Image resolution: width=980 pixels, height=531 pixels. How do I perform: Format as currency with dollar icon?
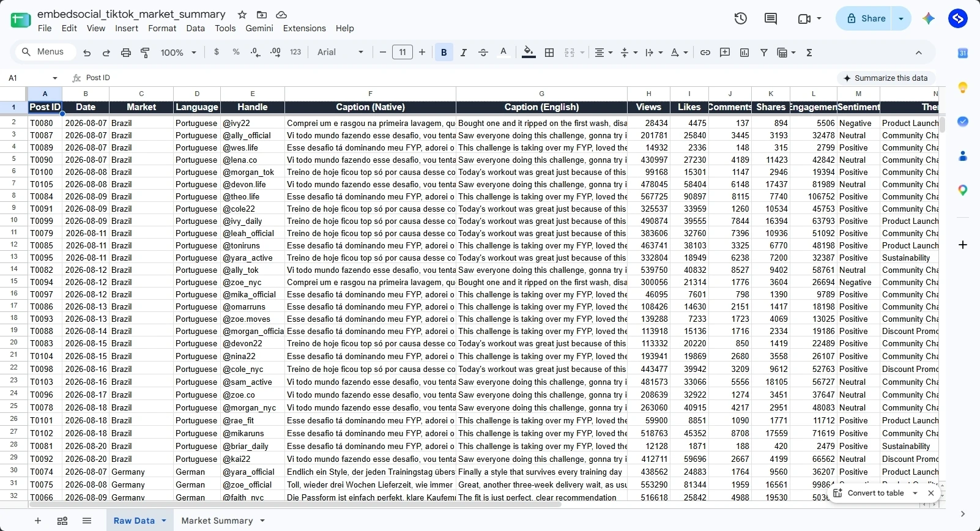pyautogui.click(x=217, y=52)
